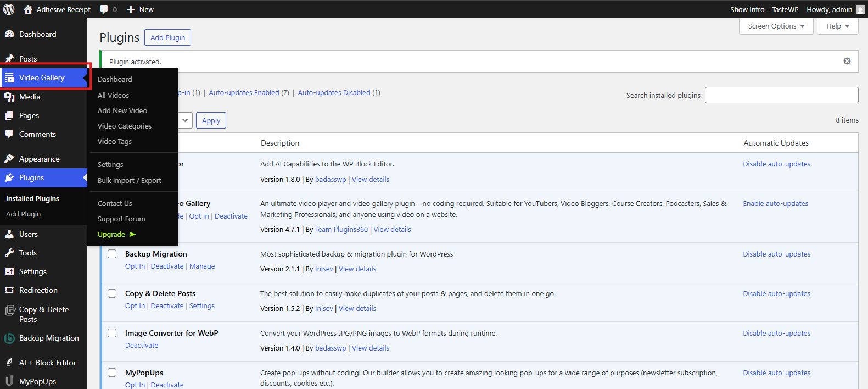Click the WordPress logo icon
The height and width of the screenshot is (389, 868).
9,9
